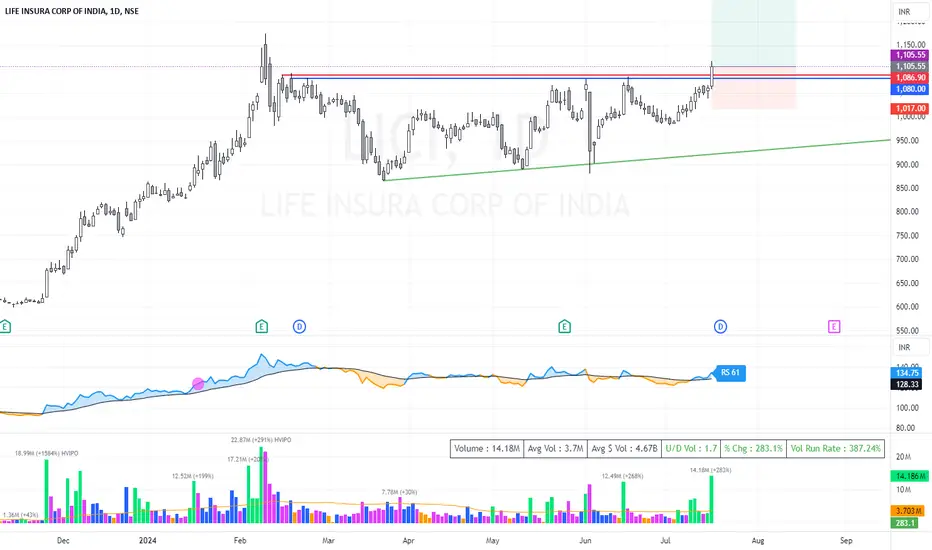Viewport: 932px width, 550px height.
Task: Click the % Chg : 283.1% cell
Action: click(753, 448)
